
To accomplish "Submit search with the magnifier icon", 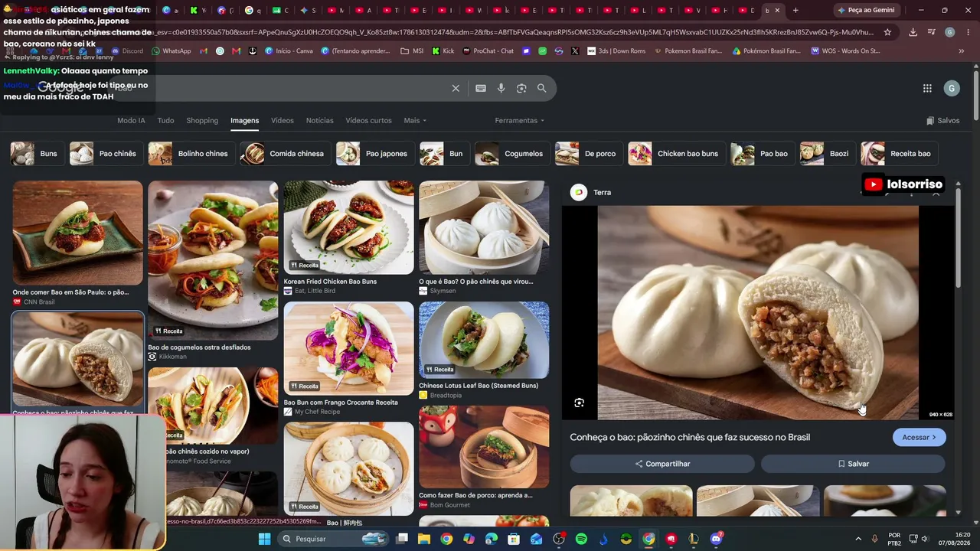I will coord(542,88).
